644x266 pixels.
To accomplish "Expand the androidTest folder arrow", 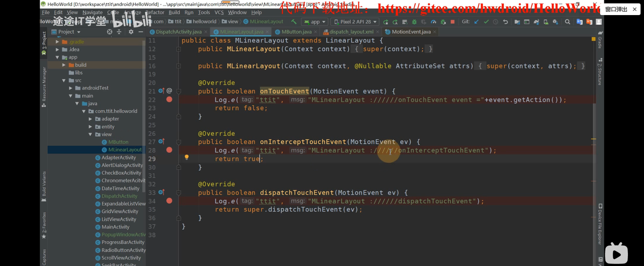I will pos(70,88).
